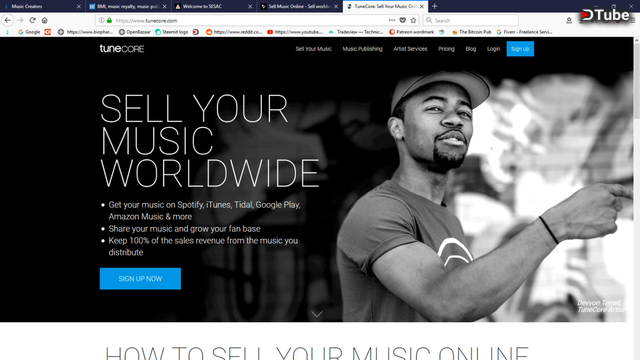Open the Steemit logo bookmark
Screen dimensions: 640x360
click(x=171, y=32)
